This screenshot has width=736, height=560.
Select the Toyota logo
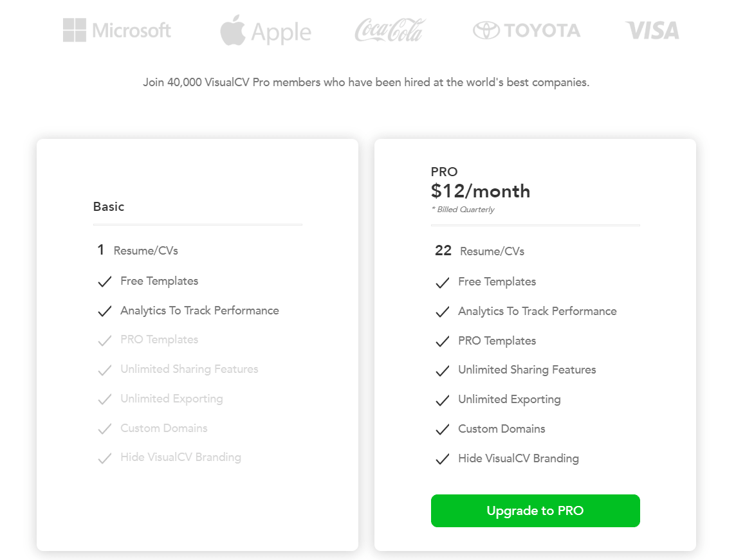coord(526,30)
